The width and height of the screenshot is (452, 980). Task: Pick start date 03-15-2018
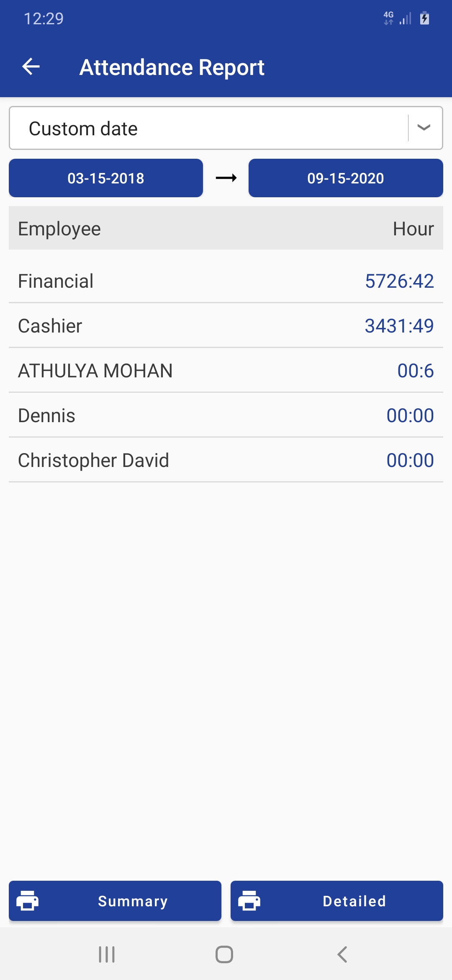tap(106, 178)
